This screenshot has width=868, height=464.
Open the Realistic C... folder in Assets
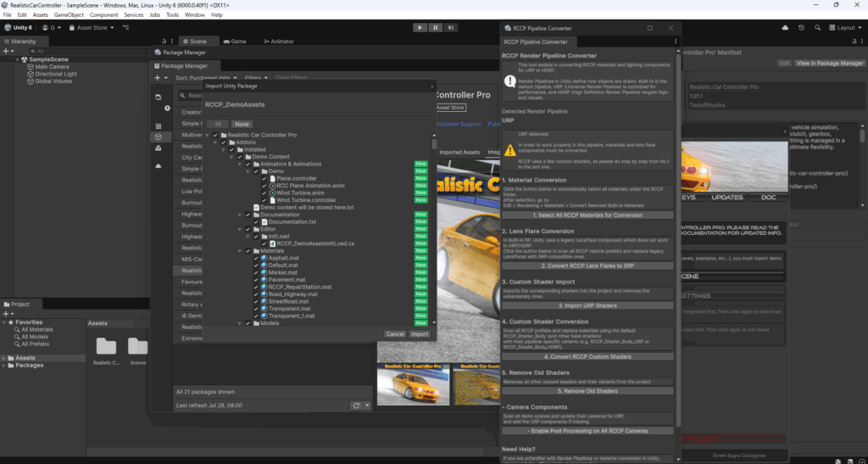point(106,350)
